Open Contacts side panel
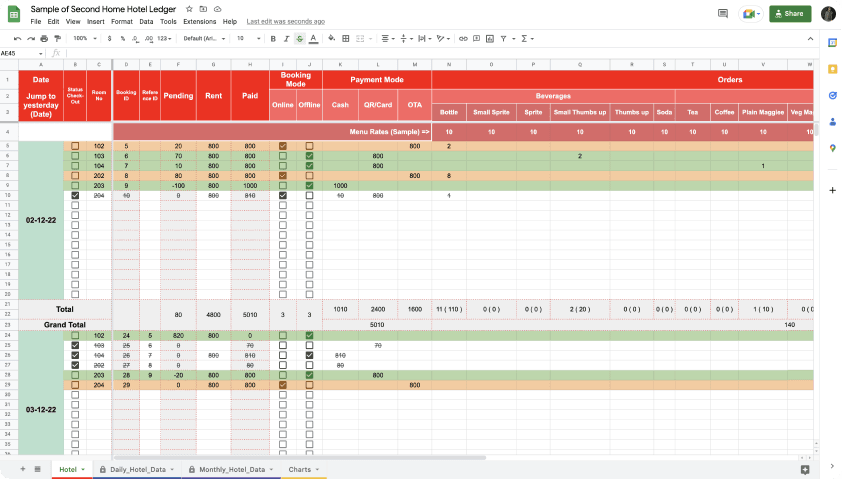Screen dimensions: 842x479 pos(832,122)
